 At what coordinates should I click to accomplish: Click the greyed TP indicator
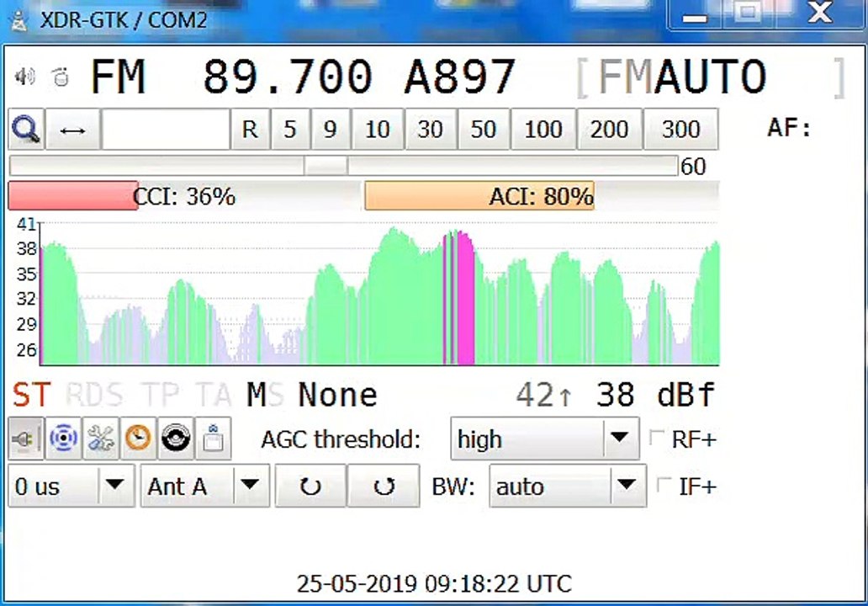[x=161, y=395]
